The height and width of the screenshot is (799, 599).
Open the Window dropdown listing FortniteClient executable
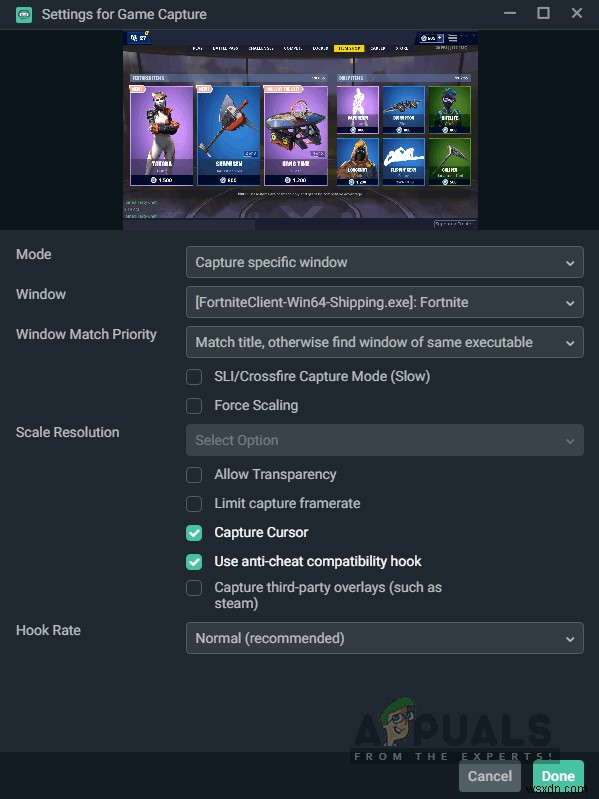(385, 302)
